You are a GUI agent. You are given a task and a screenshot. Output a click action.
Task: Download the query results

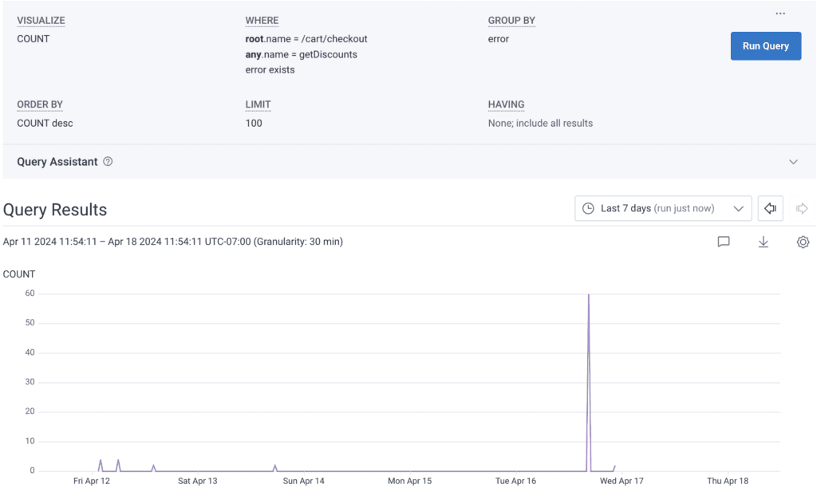coord(763,242)
